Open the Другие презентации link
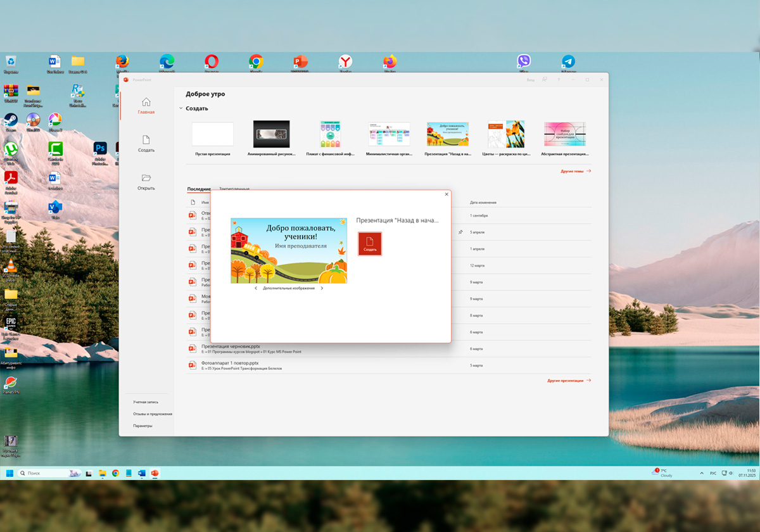The width and height of the screenshot is (760, 532). point(568,381)
